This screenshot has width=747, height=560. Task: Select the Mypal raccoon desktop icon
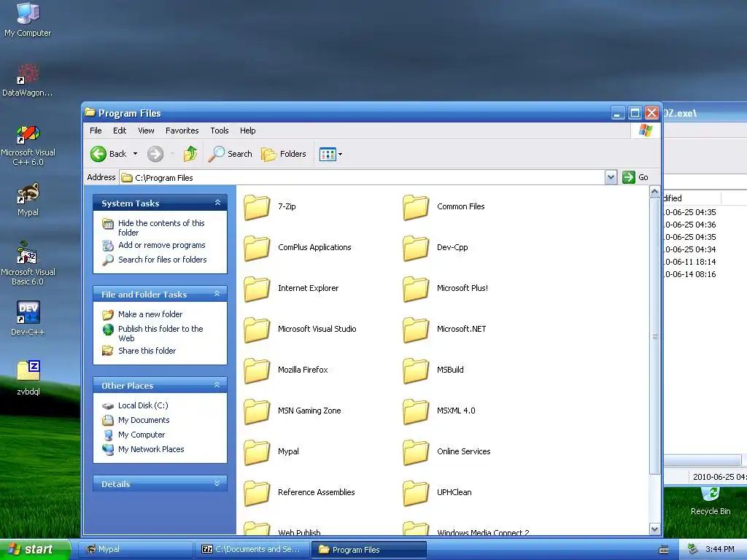[x=28, y=194]
